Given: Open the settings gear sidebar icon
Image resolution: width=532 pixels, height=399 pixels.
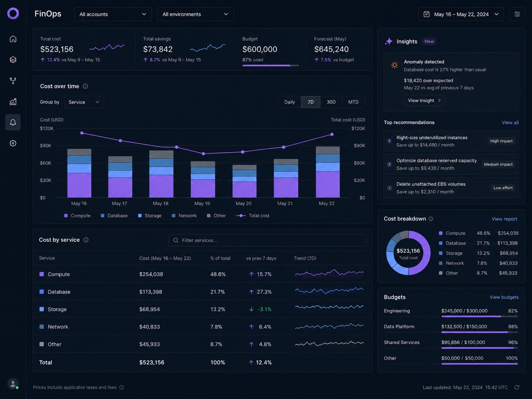Looking at the screenshot, I should [x=13, y=143].
